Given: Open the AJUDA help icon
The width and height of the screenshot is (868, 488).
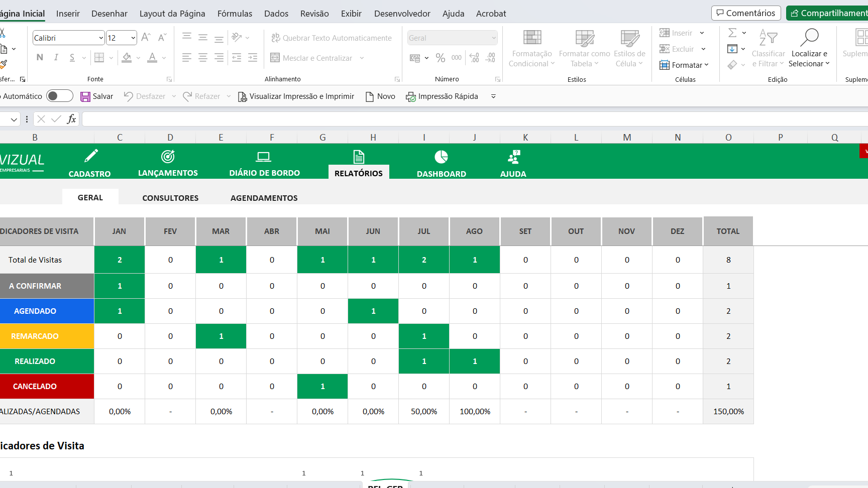Looking at the screenshot, I should [513, 157].
